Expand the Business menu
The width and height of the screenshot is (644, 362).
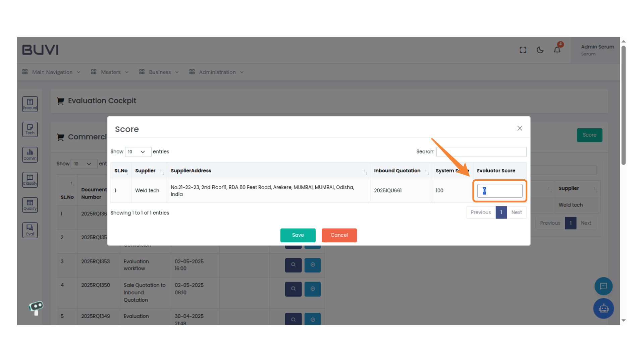[x=160, y=72]
